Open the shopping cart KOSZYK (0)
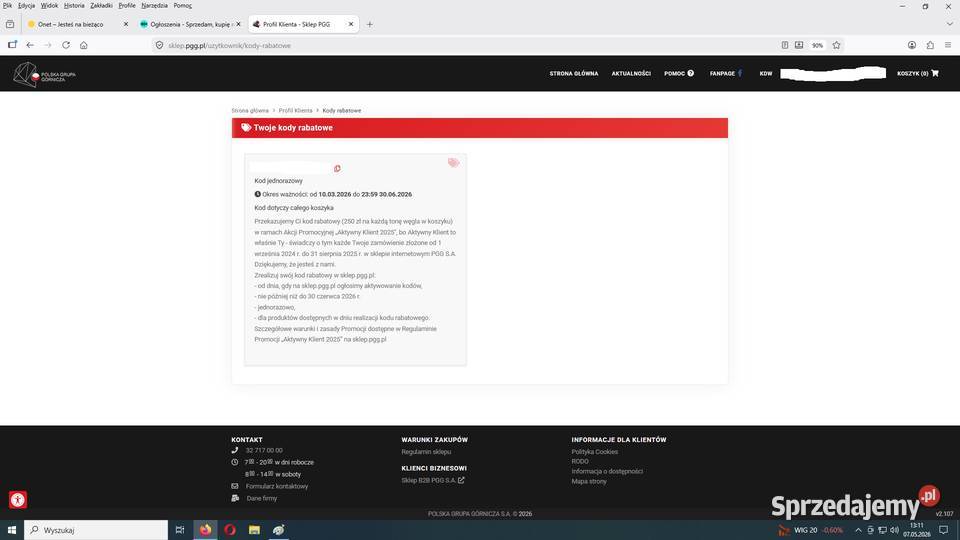Screen dimensions: 960x540 [x=918, y=73]
